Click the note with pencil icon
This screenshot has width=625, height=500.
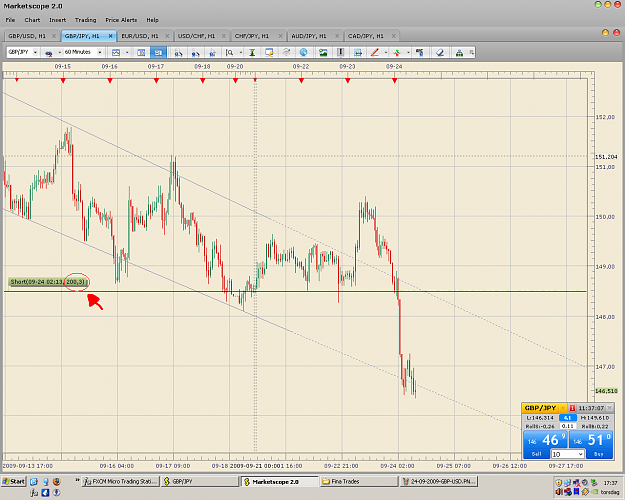[x=269, y=52]
